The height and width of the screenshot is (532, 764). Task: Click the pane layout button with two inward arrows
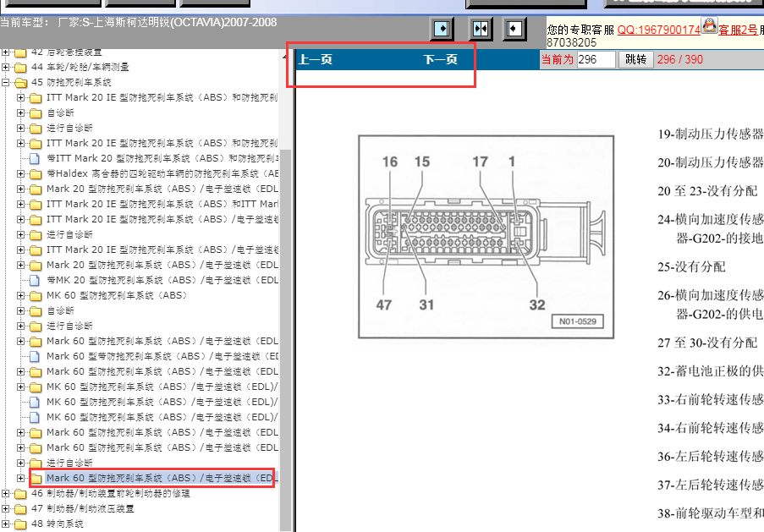(x=480, y=29)
